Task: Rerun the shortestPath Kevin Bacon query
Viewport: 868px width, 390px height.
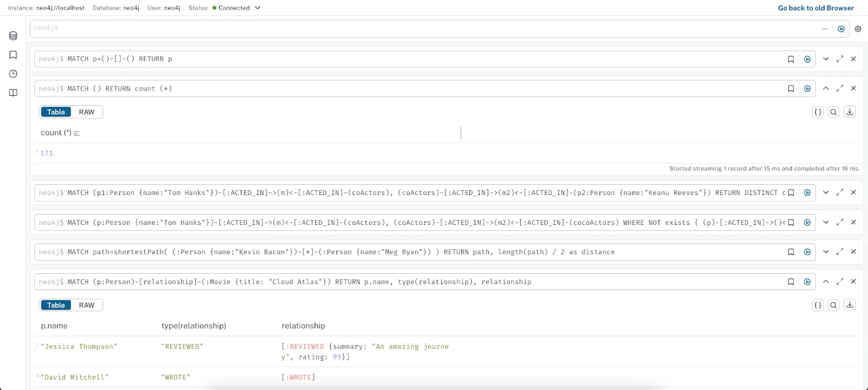Action: [807, 252]
